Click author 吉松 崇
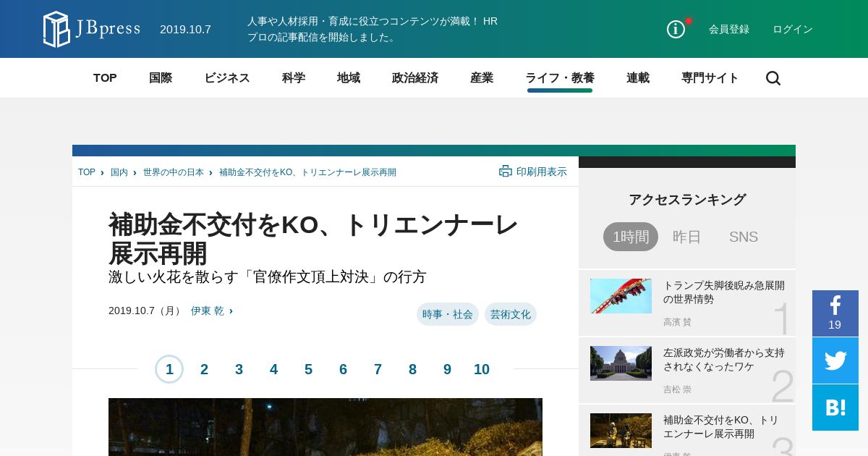This screenshot has width=868, height=456. click(x=677, y=389)
